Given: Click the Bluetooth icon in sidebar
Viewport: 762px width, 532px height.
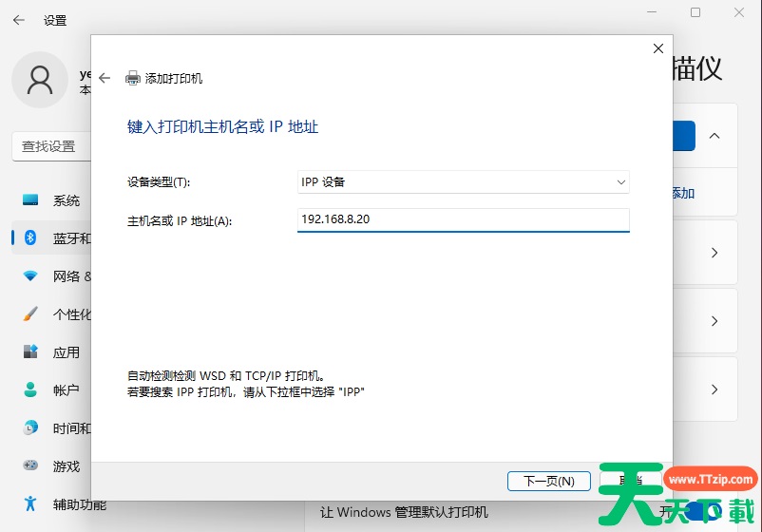Looking at the screenshot, I should click(x=30, y=237).
